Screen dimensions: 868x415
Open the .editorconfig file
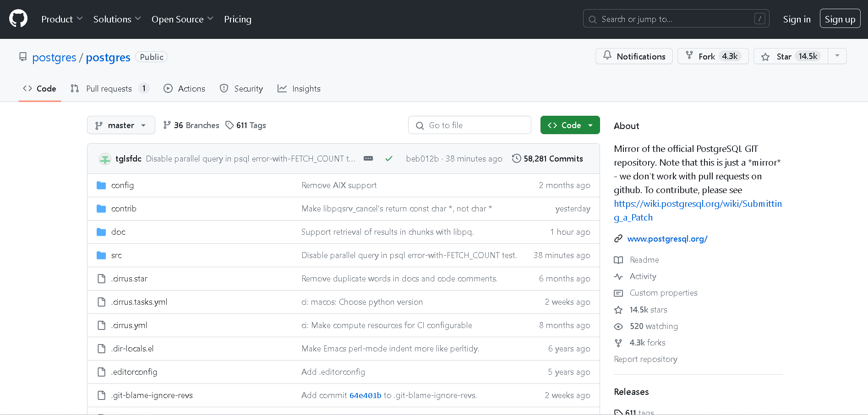pos(135,372)
